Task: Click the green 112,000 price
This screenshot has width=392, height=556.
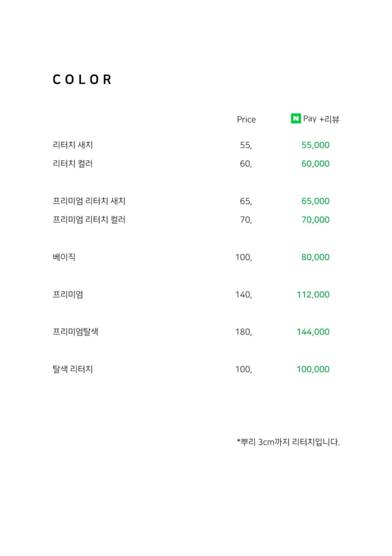Action: (313, 295)
